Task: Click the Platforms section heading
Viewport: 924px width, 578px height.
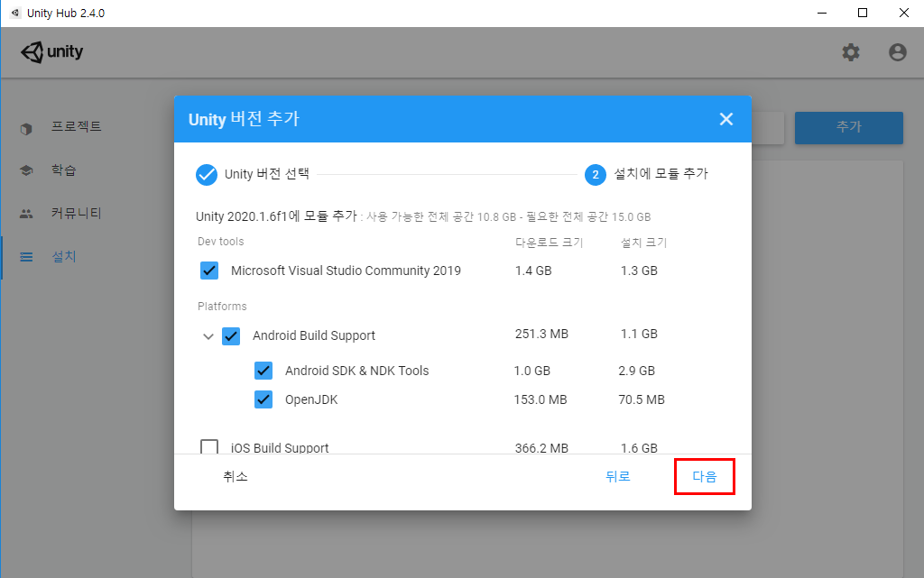Action: point(222,306)
